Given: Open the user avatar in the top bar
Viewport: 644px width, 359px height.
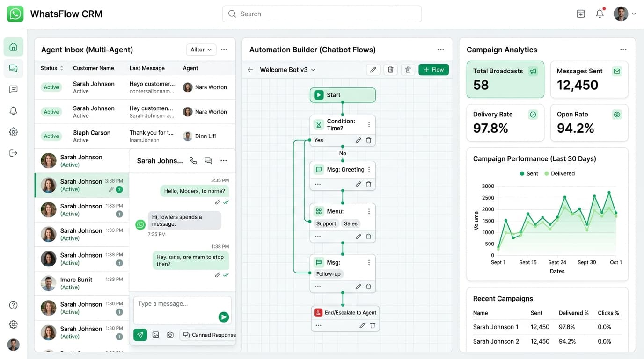Looking at the screenshot, I should point(621,14).
